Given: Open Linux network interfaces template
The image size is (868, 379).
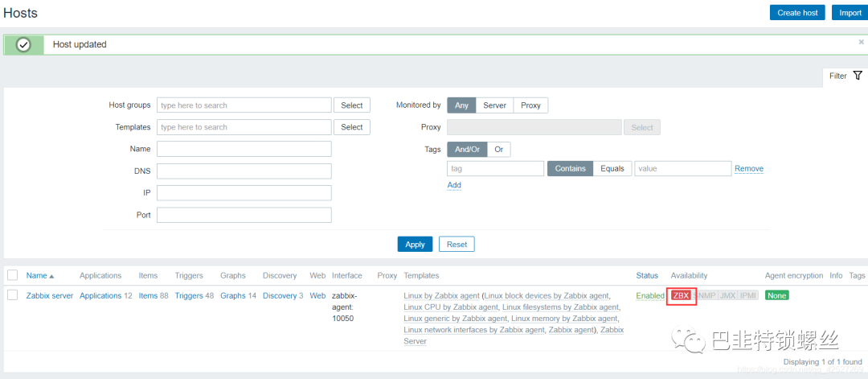Looking at the screenshot, I should [475, 330].
